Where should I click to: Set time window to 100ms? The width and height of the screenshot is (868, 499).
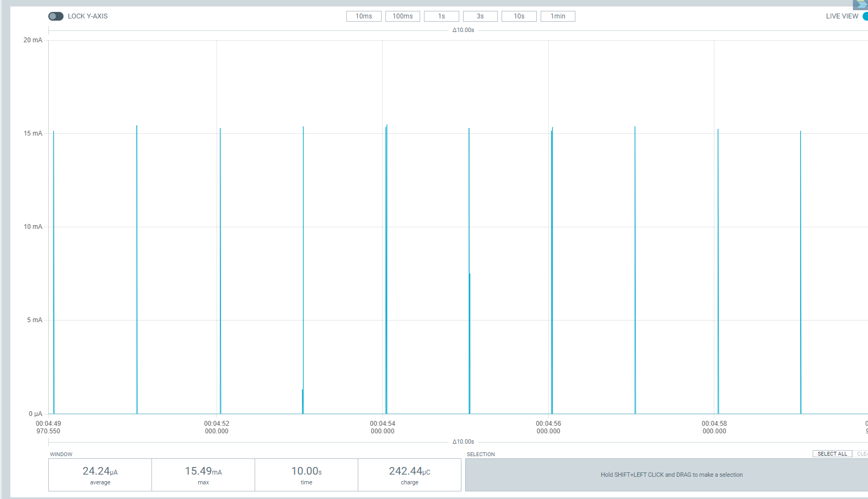[x=403, y=16]
